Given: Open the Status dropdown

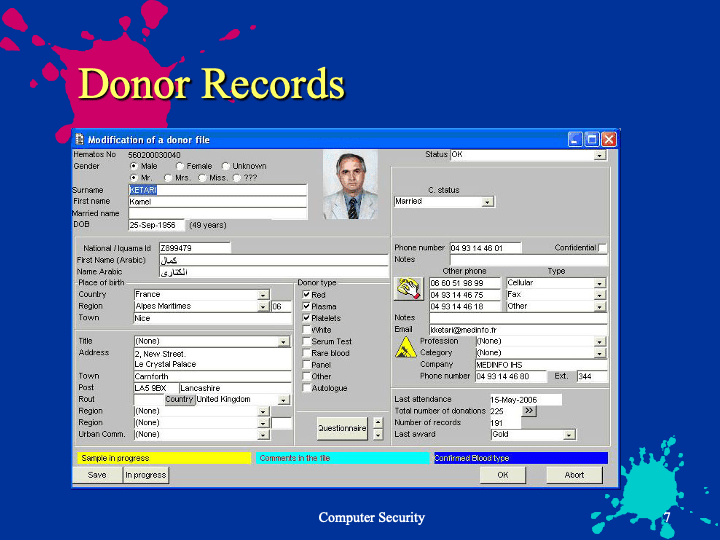Looking at the screenshot, I should [x=600, y=155].
